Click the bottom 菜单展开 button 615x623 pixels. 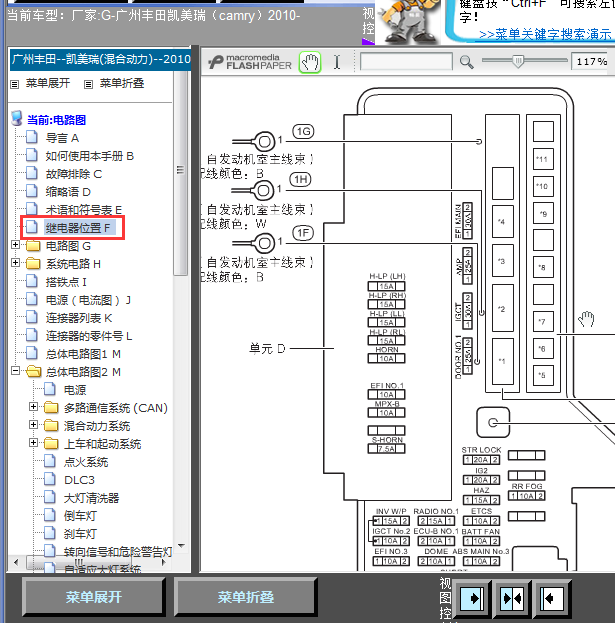click(94, 597)
